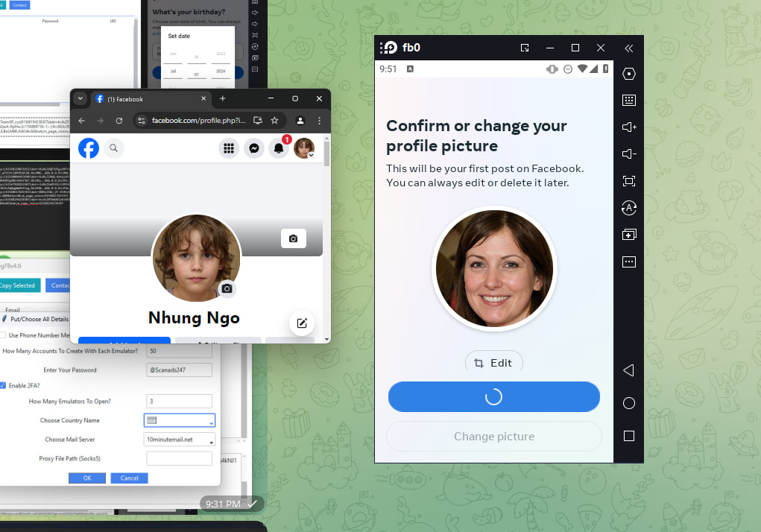This screenshot has height=532, width=761.
Task: Open a new Chrome tab
Action: [x=222, y=98]
